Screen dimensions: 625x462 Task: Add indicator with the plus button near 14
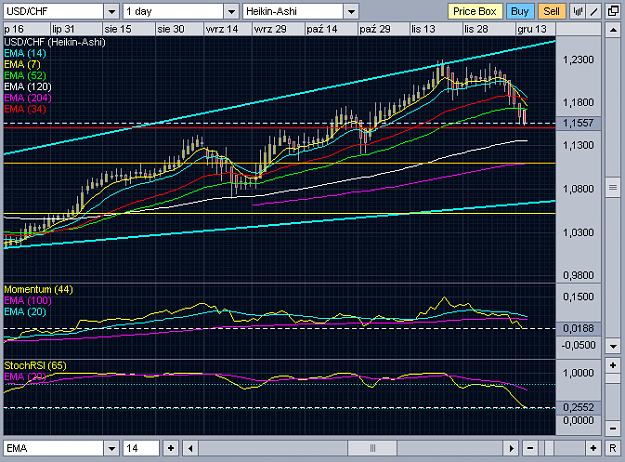[171, 448]
